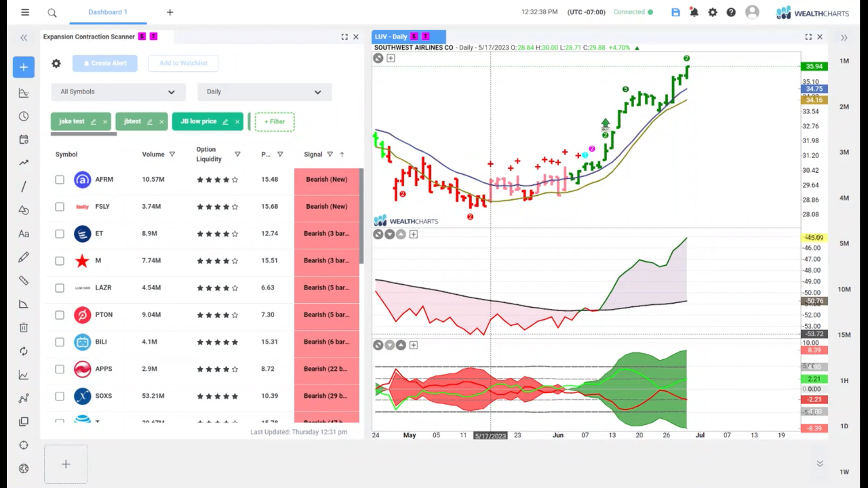Check the BILI row checkbox

[x=60, y=342]
